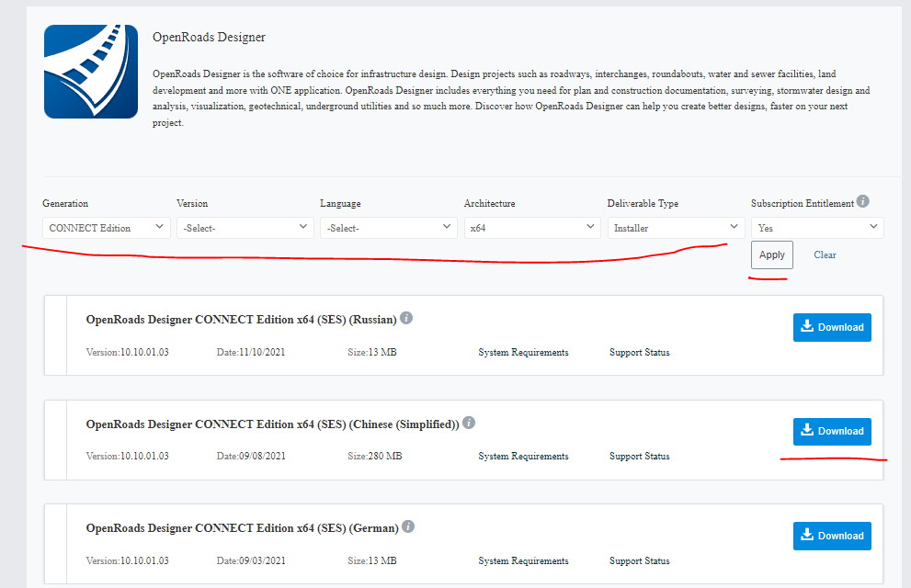Open the Generation dropdown showing CONNECT Edition

click(107, 228)
